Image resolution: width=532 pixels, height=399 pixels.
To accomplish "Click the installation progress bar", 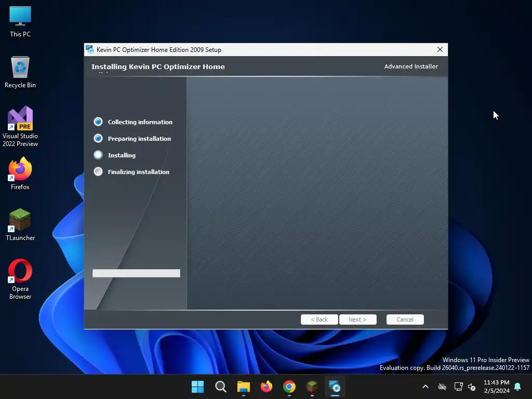I will tap(137, 273).
